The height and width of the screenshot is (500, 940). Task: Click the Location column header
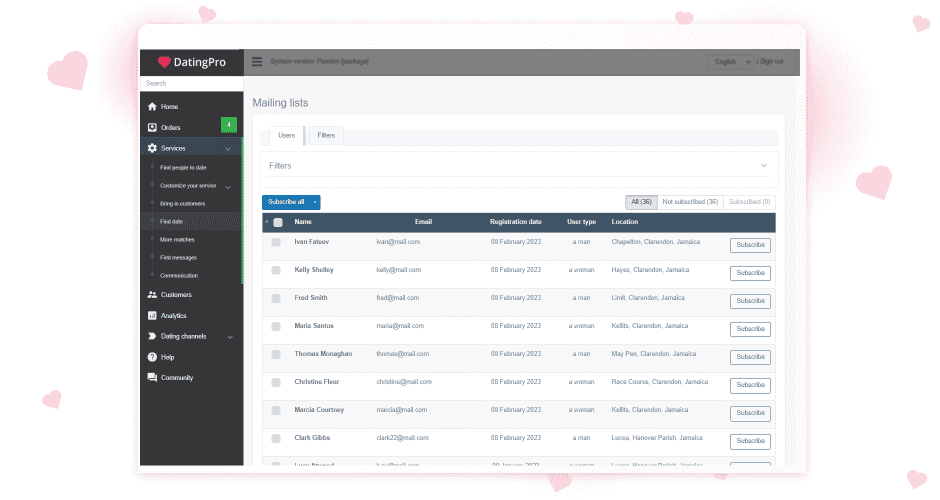(625, 222)
